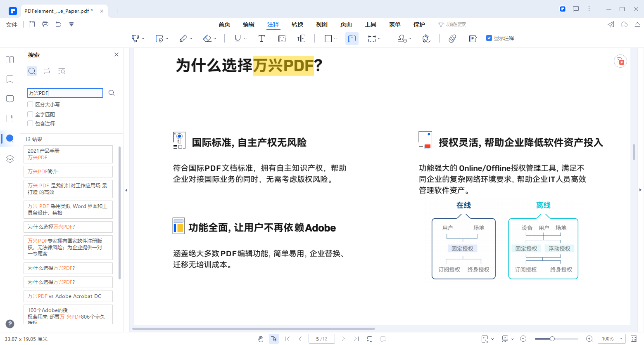
Task: Open the 文件 menu
Action: [11, 24]
